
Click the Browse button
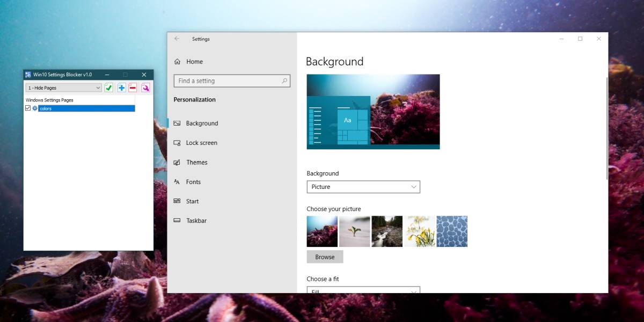point(325,257)
